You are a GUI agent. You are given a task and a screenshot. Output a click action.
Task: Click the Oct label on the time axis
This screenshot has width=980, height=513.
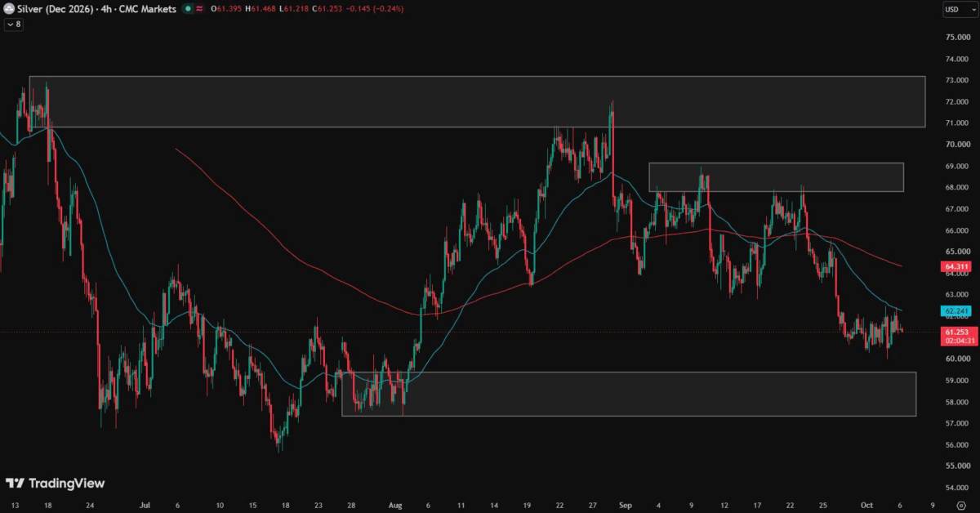(866, 506)
